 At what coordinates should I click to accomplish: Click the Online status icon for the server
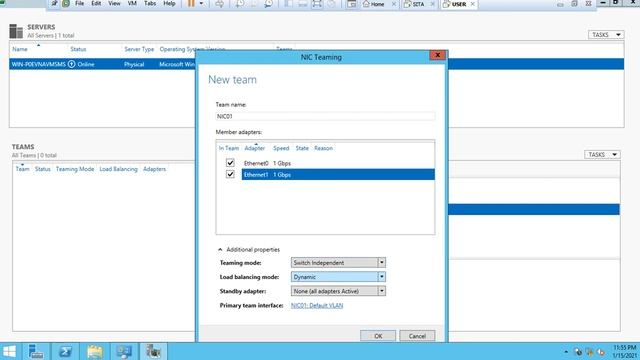(71, 64)
